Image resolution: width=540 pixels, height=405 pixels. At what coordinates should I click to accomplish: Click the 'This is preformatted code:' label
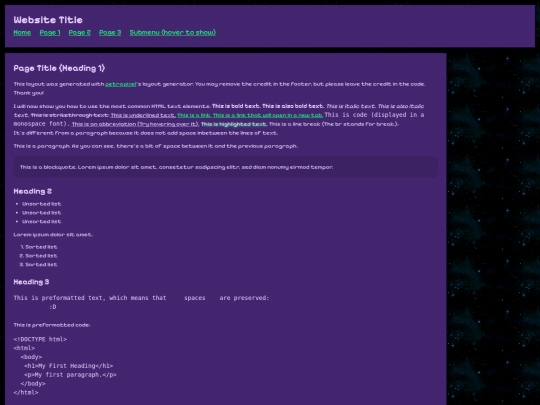[52, 325]
